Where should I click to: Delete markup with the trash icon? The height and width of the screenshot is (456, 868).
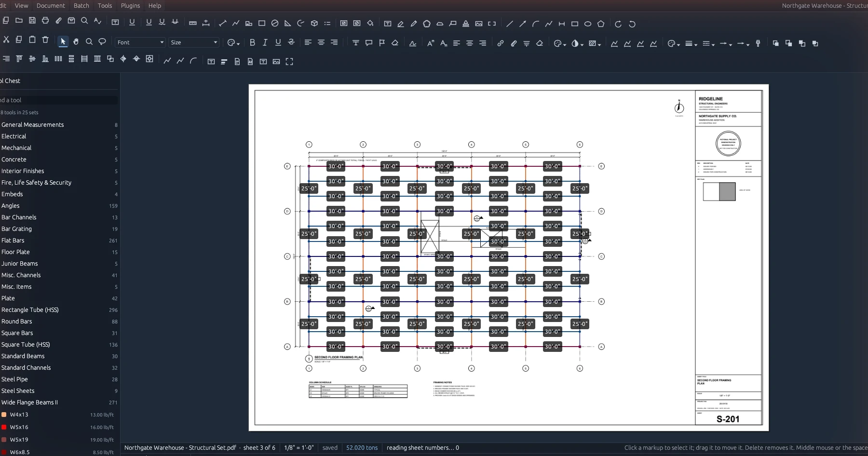45,40
